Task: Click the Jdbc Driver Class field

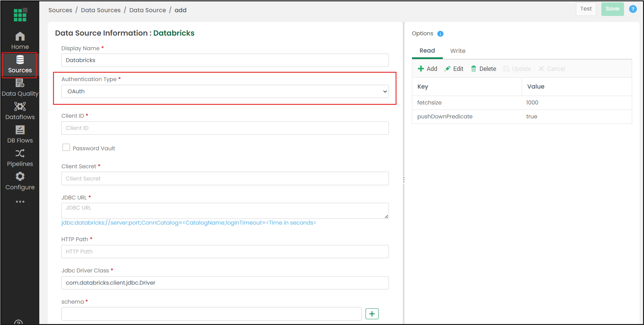Action: tap(225, 283)
